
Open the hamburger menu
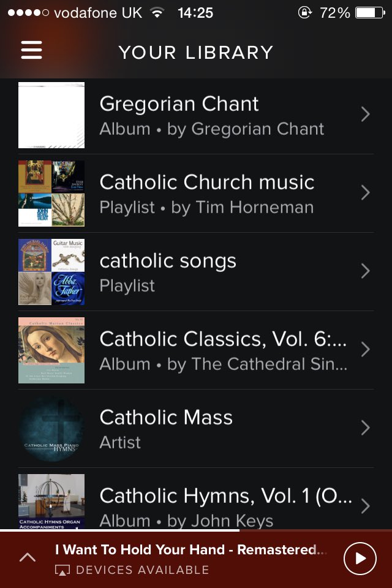tap(31, 50)
